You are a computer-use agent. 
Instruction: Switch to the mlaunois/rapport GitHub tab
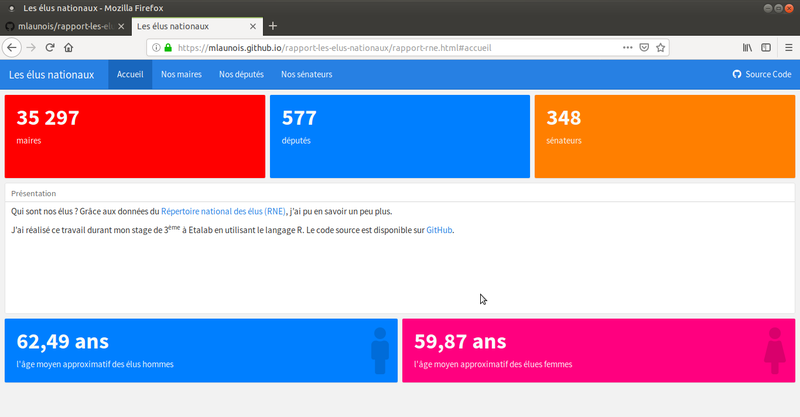[x=65, y=25]
